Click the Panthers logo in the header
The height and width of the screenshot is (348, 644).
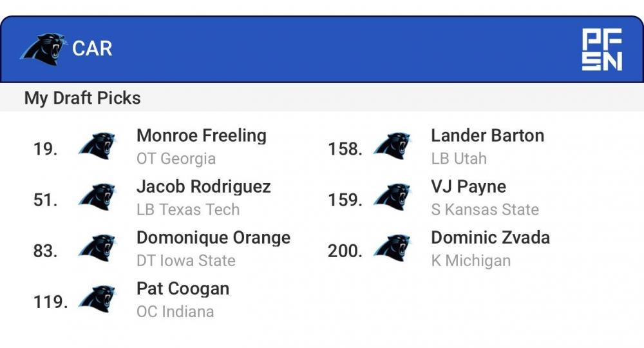[x=43, y=49]
